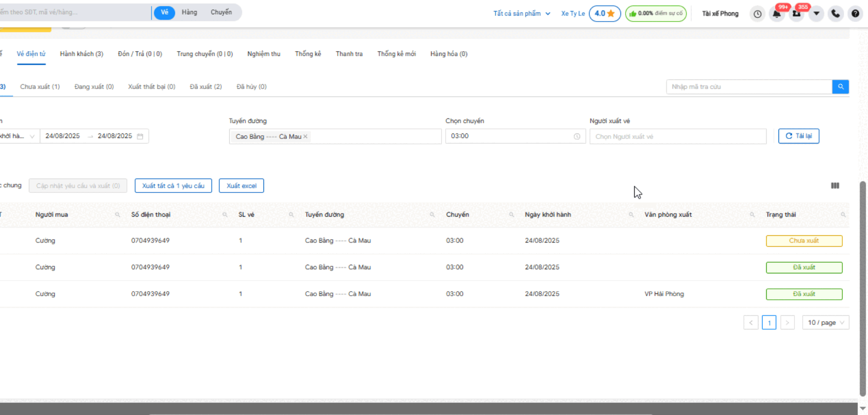Click the Nhập mã tra cứu input field
Screen dimensions: 868x415
[x=749, y=87]
